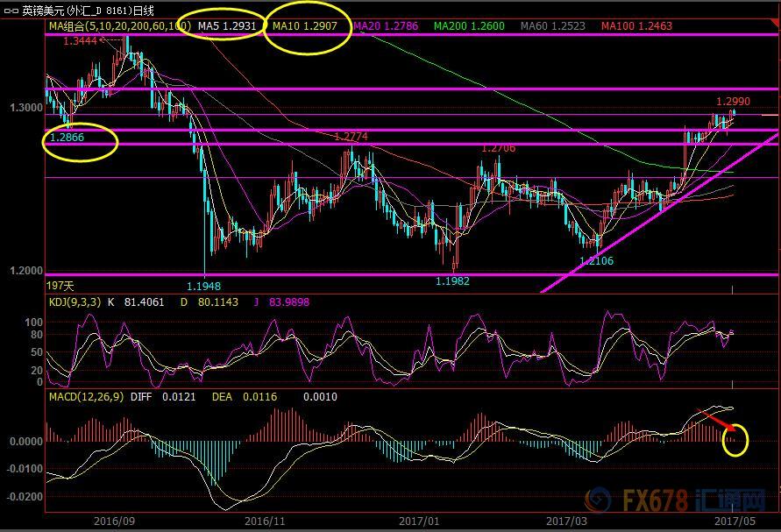This screenshot has height=532, width=781.
Task: Click the 1.3444 high price label
Action: [80, 41]
